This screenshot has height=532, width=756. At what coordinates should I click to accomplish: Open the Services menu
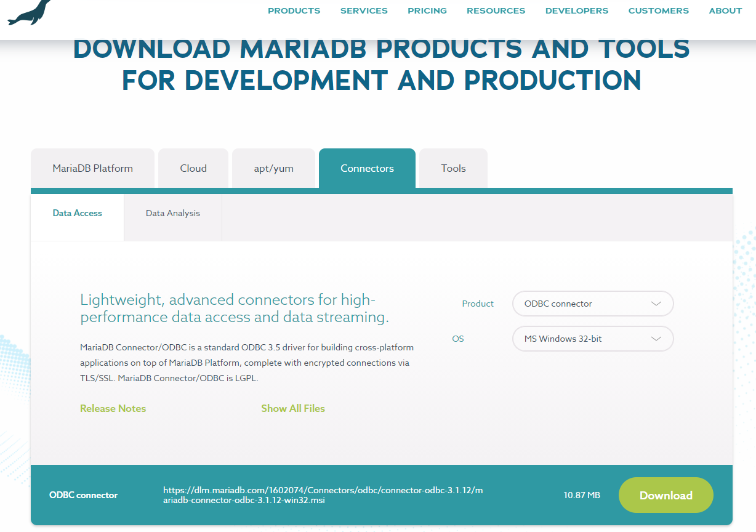(x=364, y=10)
